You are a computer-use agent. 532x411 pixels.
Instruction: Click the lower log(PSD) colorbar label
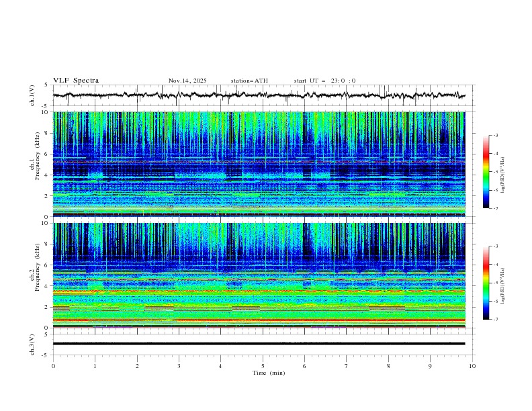[x=502, y=286]
